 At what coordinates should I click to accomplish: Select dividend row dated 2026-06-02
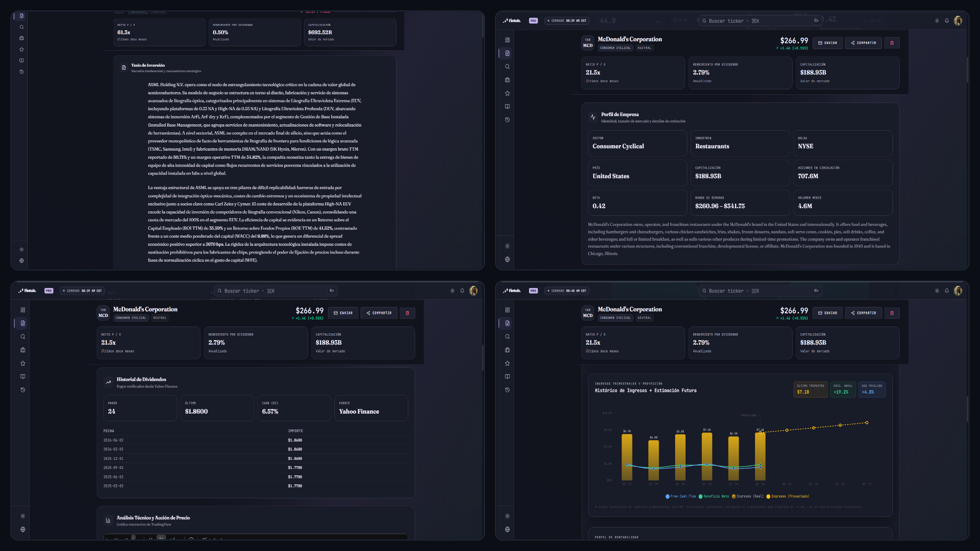(255, 440)
